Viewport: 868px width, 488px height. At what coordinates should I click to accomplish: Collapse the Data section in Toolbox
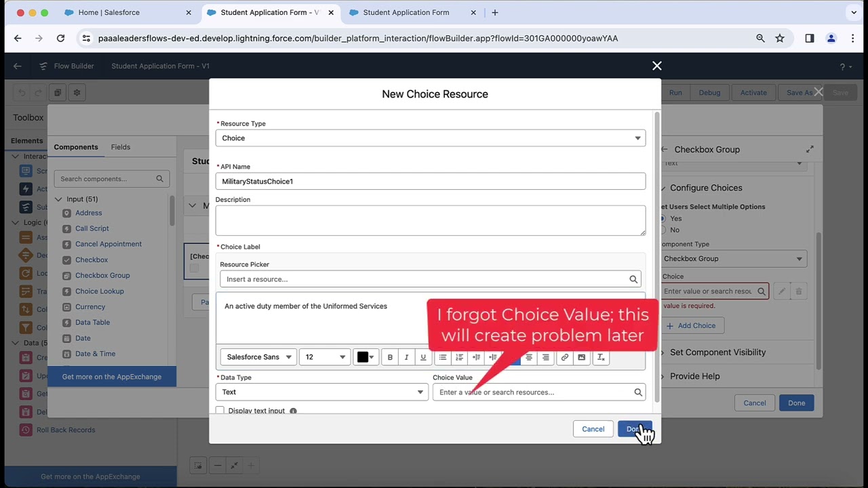pyautogui.click(x=15, y=343)
